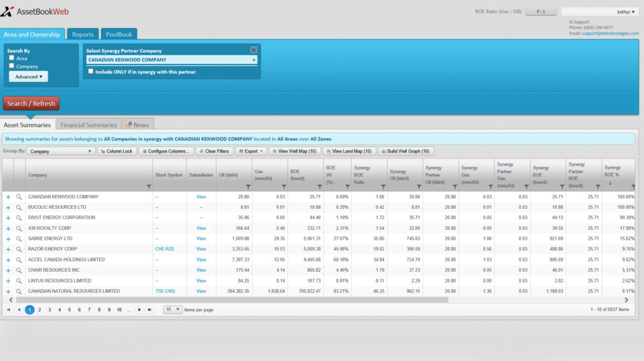Click the support email link
The height and width of the screenshot is (361, 644).
[610, 33]
